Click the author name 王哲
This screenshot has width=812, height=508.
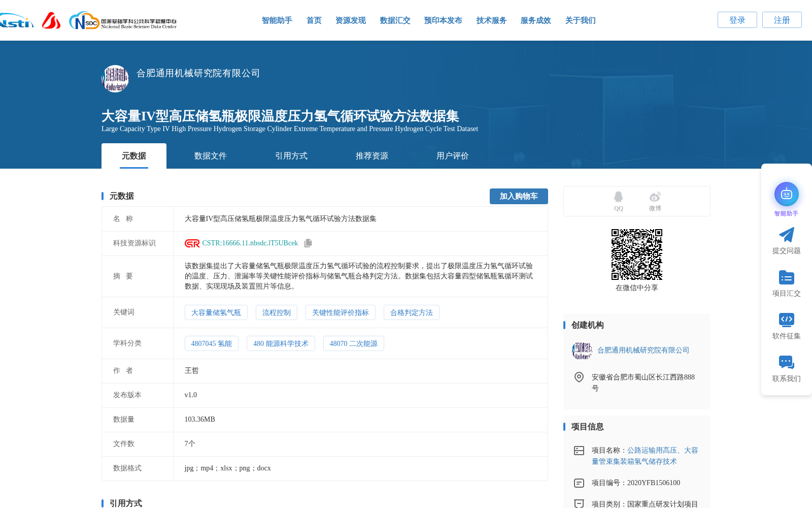point(192,371)
